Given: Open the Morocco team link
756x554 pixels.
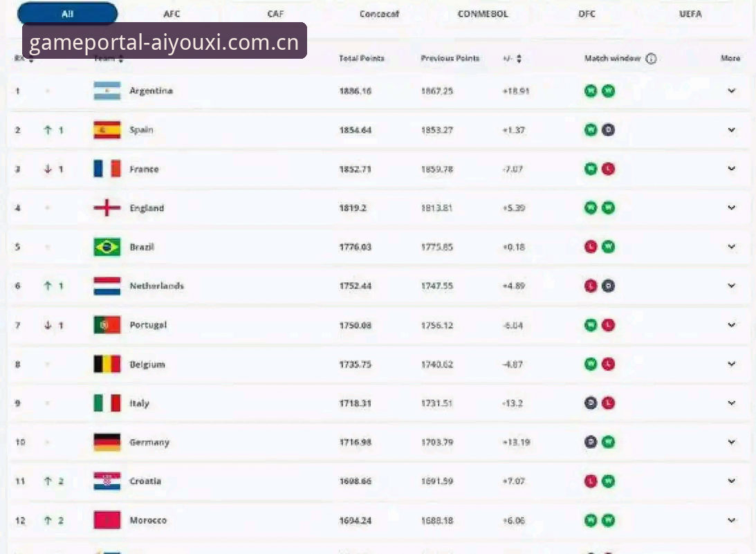Looking at the screenshot, I should (x=148, y=520).
